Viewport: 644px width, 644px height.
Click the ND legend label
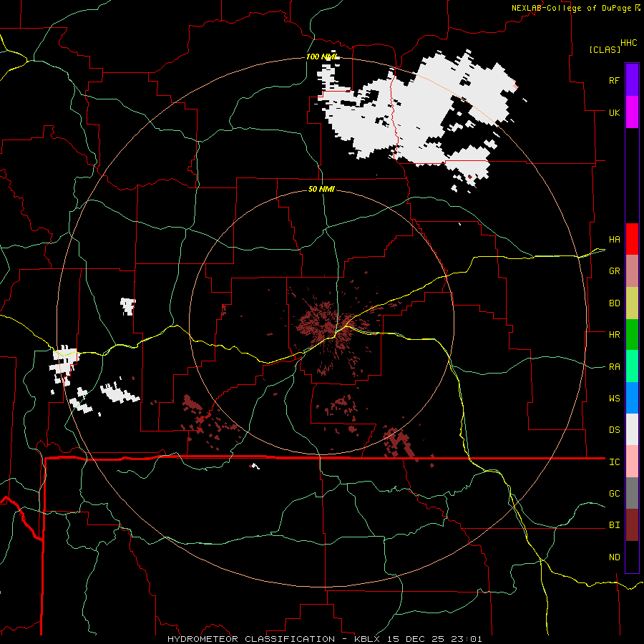pyautogui.click(x=614, y=557)
